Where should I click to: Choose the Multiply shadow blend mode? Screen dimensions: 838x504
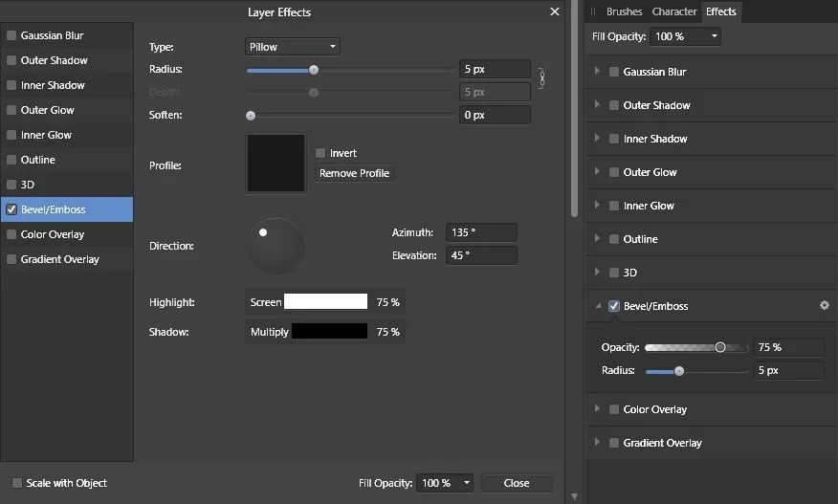coord(270,332)
